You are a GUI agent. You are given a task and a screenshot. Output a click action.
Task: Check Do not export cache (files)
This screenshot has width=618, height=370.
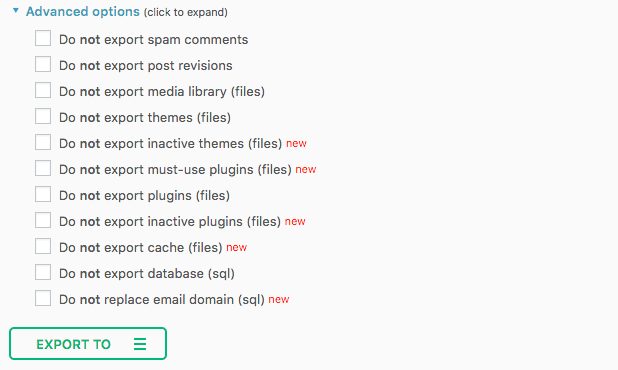pyautogui.click(x=43, y=246)
